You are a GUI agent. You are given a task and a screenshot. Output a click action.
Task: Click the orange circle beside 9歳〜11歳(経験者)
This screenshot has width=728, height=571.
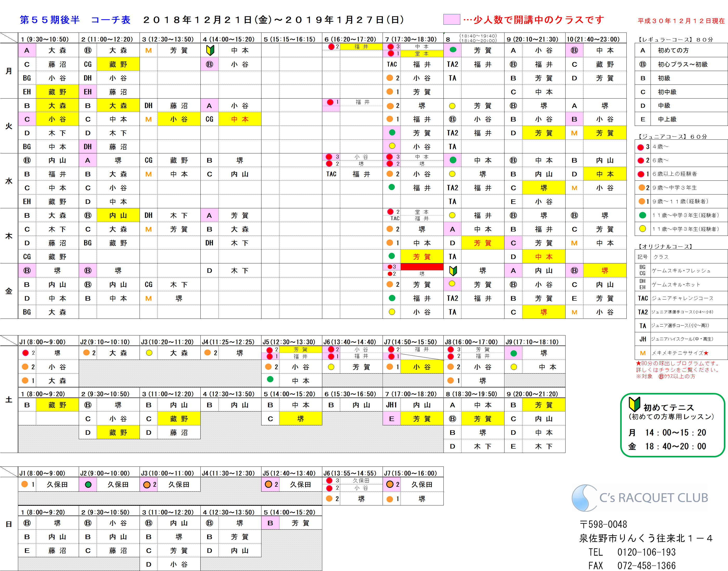pyautogui.click(x=641, y=201)
